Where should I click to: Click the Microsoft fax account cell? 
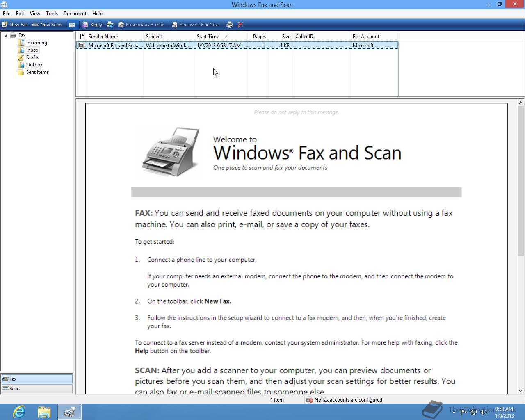(363, 46)
